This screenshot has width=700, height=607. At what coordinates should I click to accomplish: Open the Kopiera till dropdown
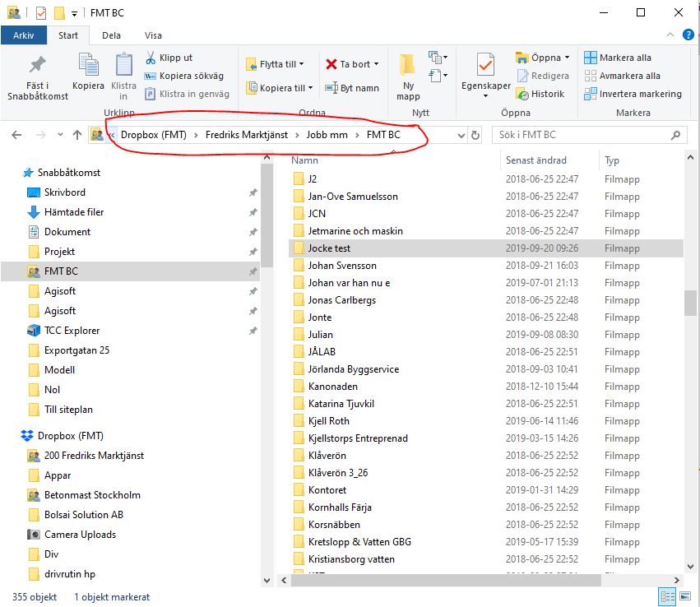(x=280, y=88)
